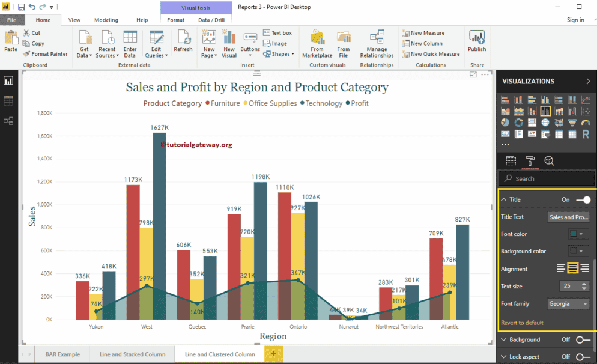This screenshot has width=597, height=364.
Task: Switch to the View ribbon tab
Action: coord(74,20)
